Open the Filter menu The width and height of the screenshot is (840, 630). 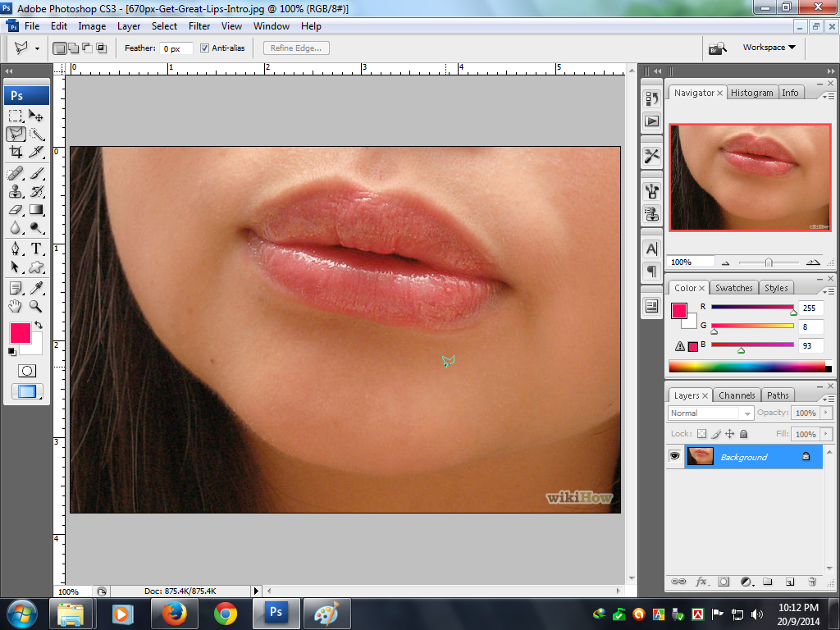(x=199, y=26)
